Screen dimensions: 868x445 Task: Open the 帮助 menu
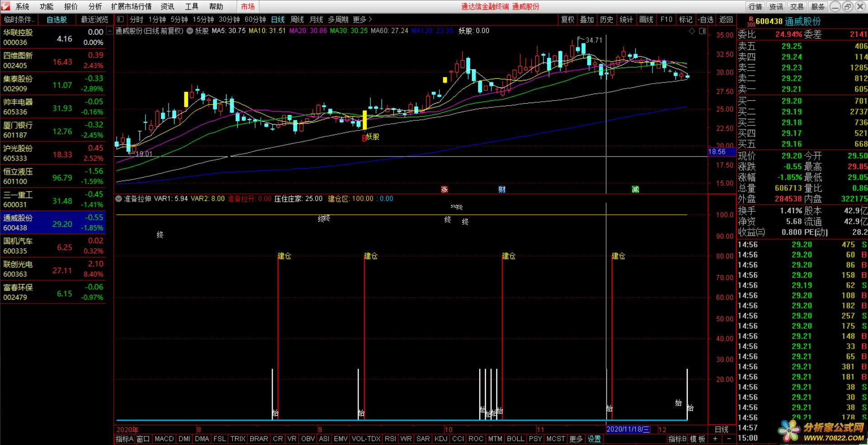coord(216,6)
